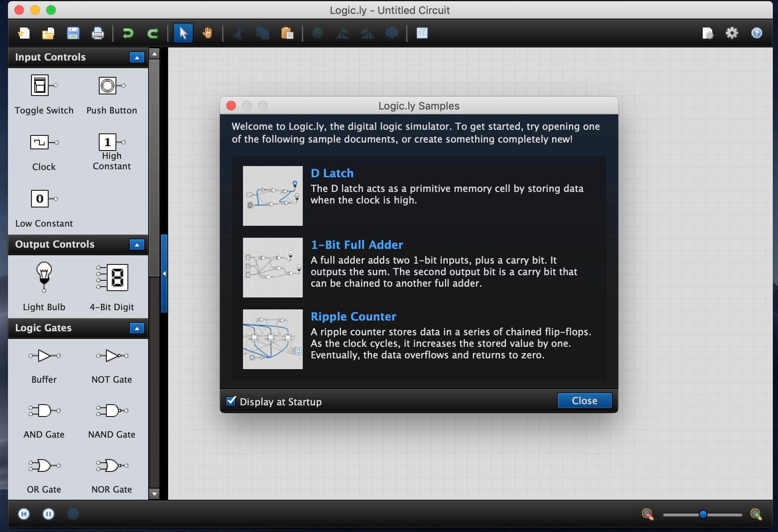Select the hand pan tool
778x532 pixels.
click(207, 33)
